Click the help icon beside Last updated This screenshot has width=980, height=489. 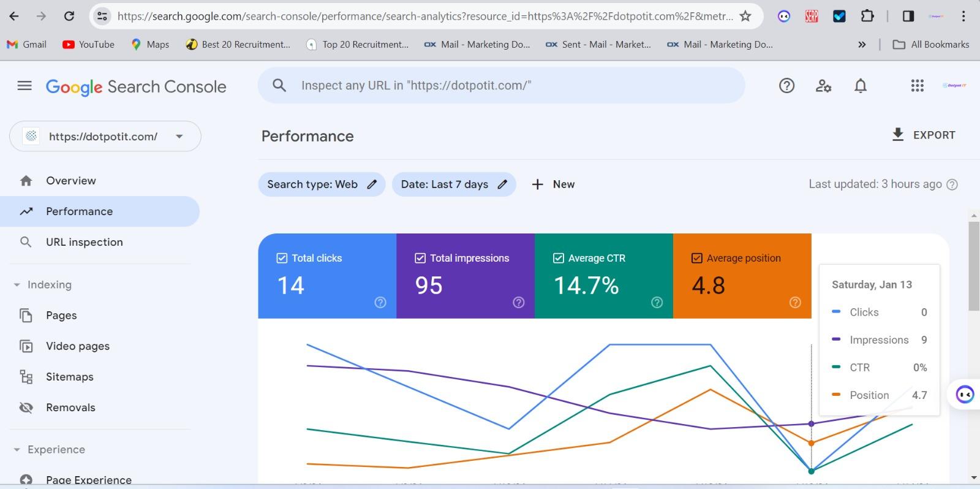[952, 184]
